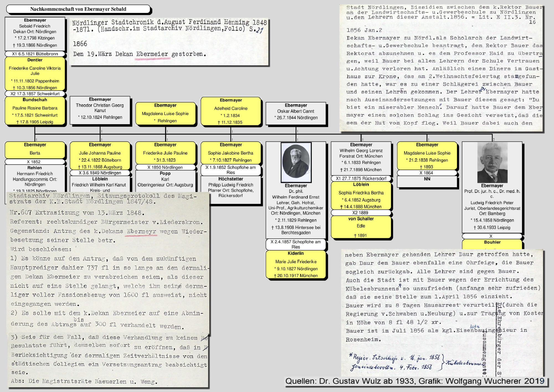
Task: Click the underlined name 'Ebermeier' in the Stadtchronik
Action: point(152,54)
